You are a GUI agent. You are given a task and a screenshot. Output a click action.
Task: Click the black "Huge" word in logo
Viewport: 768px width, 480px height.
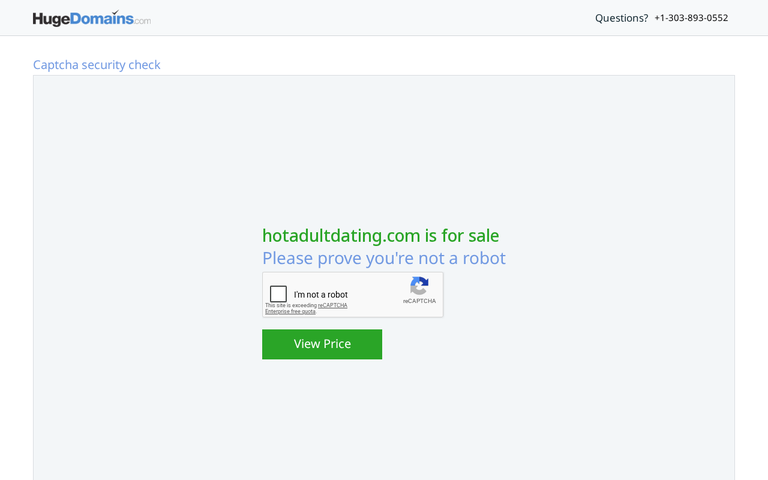tap(51, 19)
